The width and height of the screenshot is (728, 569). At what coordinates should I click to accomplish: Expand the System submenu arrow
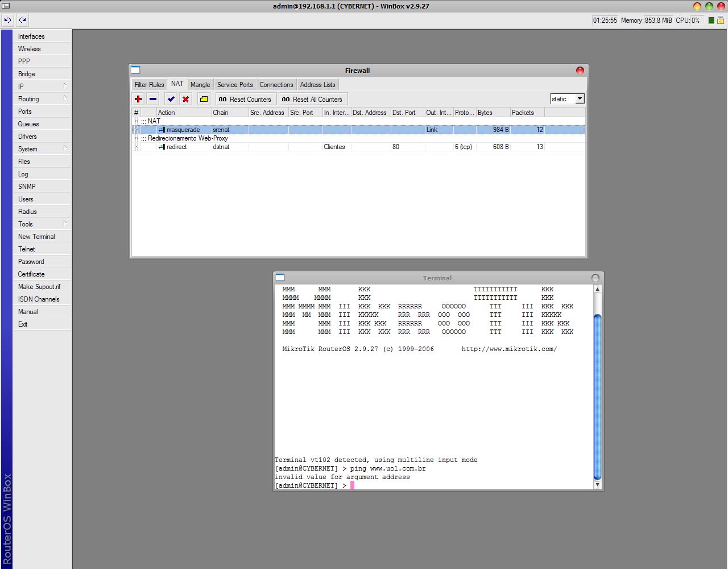point(65,149)
